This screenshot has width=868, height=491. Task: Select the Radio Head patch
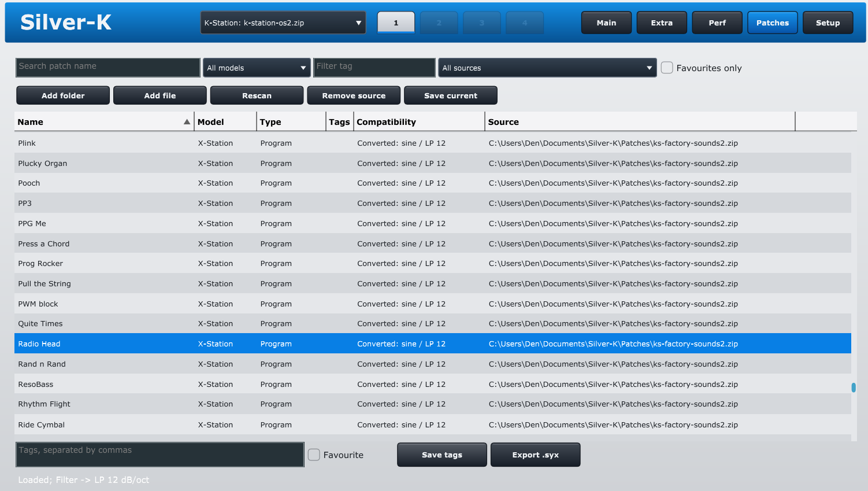click(x=433, y=344)
